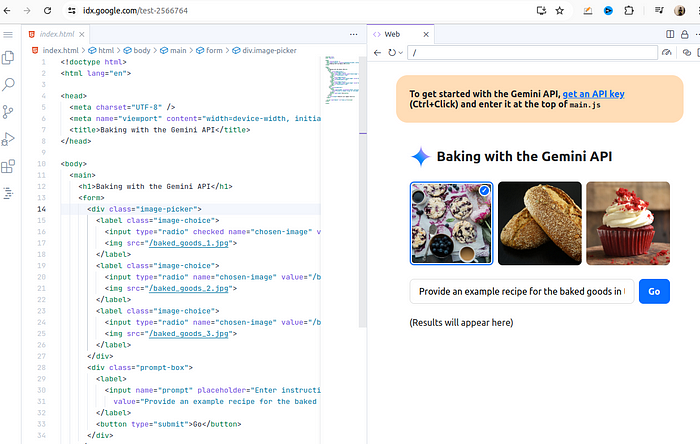The height and width of the screenshot is (444, 700).
Task: Open editor more actions ellipsis menu
Action: (354, 34)
